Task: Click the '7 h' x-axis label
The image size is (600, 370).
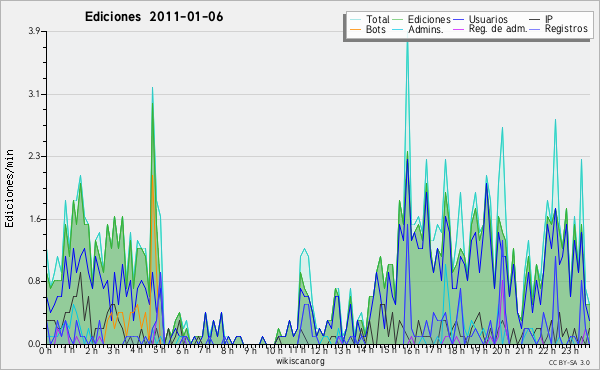Action: (x=205, y=351)
